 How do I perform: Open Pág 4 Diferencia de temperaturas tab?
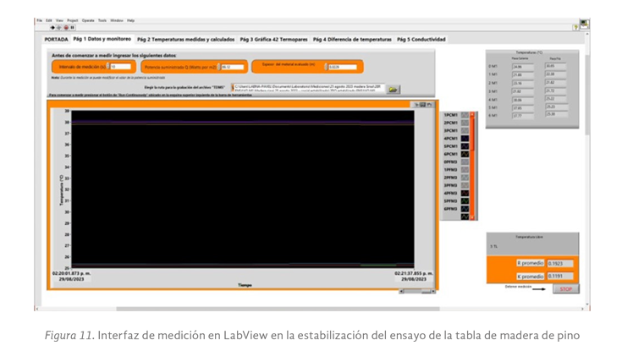point(352,40)
